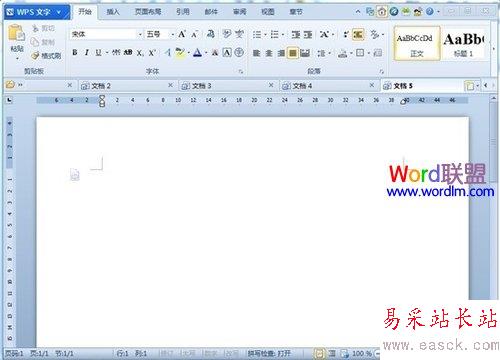Open the 开始 ribbon tab
500x360 pixels.
point(85,12)
